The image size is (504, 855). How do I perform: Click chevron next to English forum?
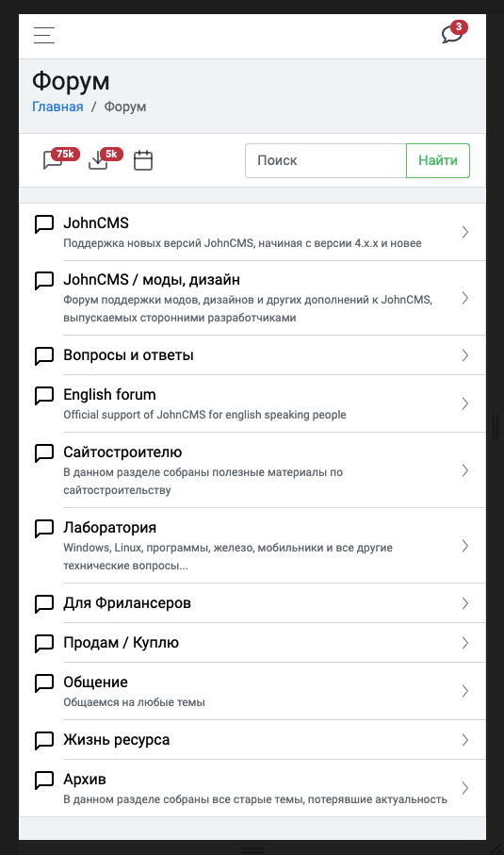click(464, 403)
